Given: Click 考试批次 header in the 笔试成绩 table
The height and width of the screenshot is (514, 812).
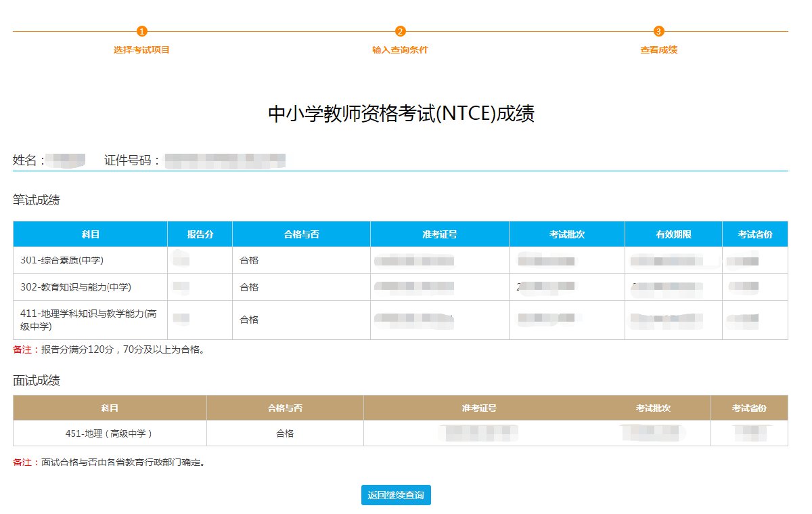Looking at the screenshot, I should point(567,234).
